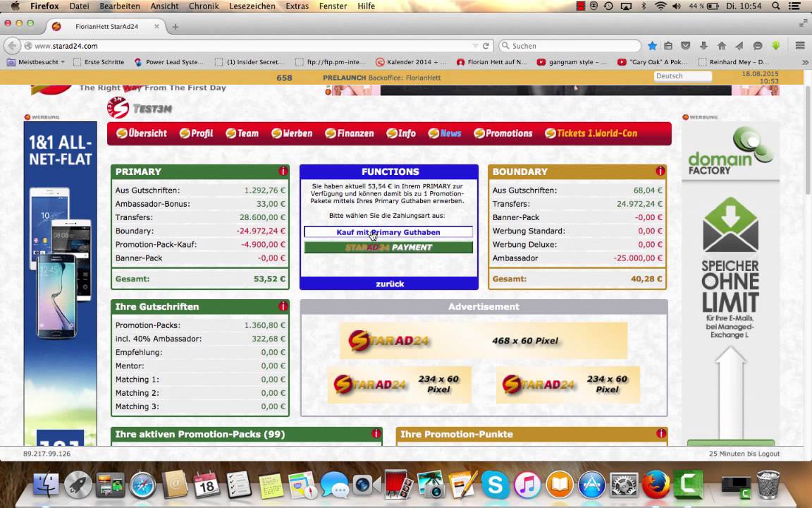This screenshot has width=812, height=508.
Task: Open Finder from the dock
Action: click(46, 484)
